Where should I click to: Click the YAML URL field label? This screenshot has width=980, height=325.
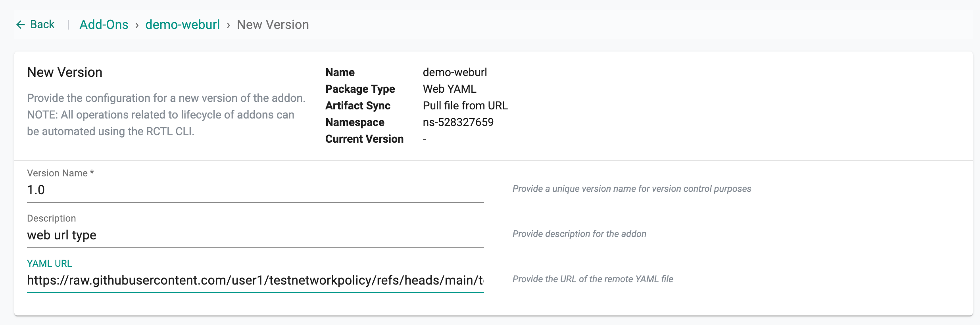[x=49, y=264]
